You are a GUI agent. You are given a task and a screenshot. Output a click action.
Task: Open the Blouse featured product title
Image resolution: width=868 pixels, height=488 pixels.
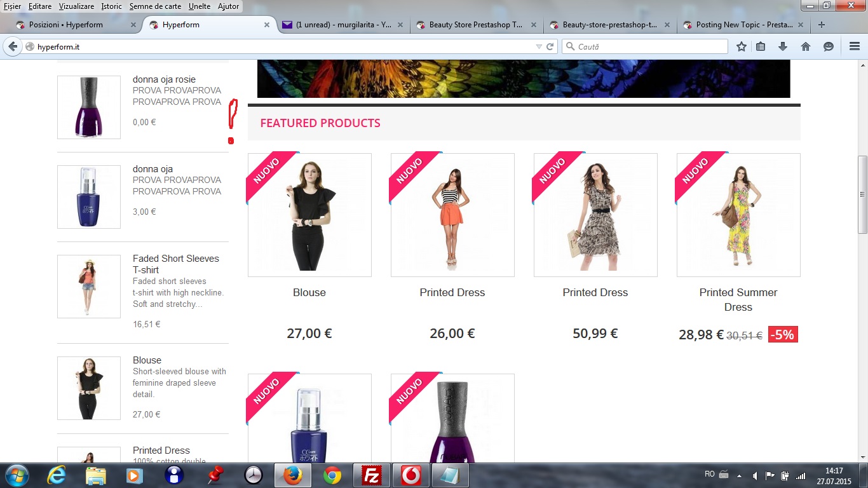[309, 292]
